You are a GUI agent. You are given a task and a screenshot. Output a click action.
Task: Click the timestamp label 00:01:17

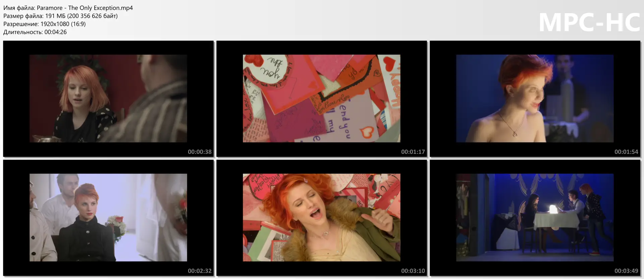(x=413, y=152)
